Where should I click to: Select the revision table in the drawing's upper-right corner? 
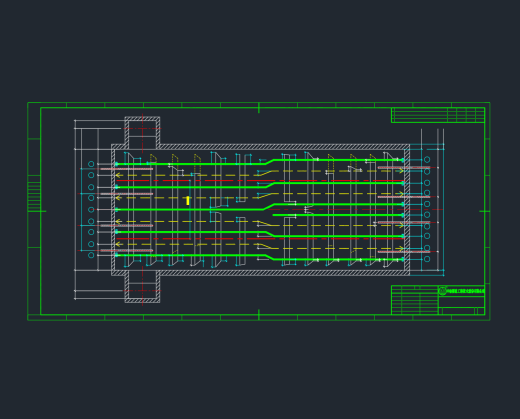[x=438, y=115]
